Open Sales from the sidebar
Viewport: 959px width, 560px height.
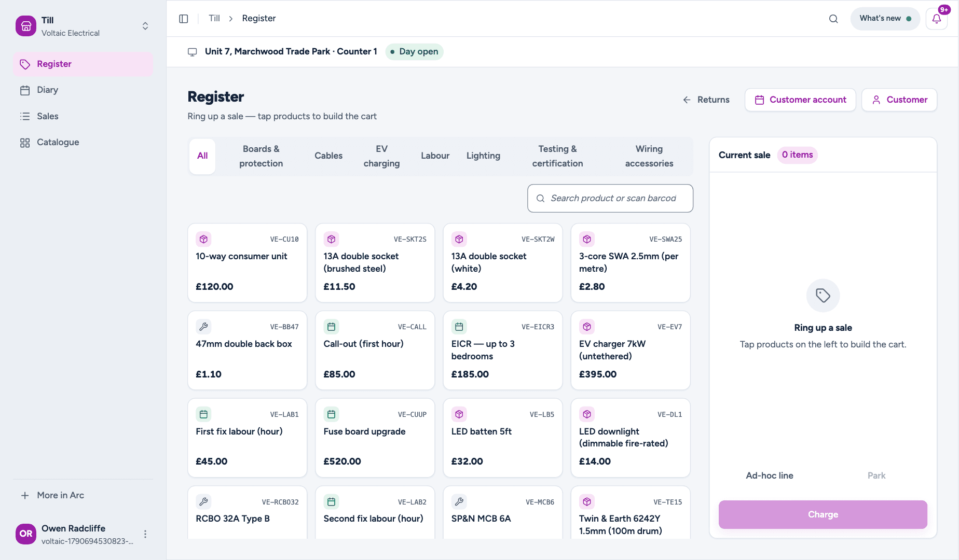point(83,116)
